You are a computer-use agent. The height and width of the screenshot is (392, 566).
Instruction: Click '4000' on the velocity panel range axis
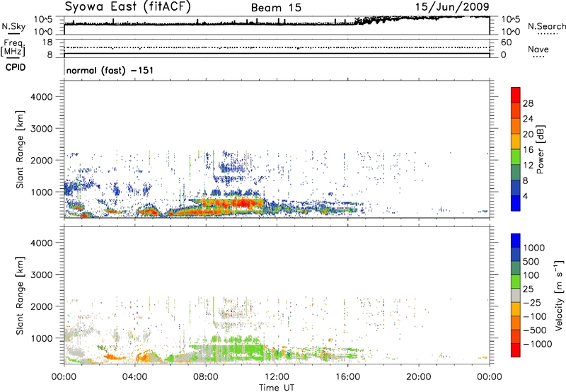pos(41,243)
